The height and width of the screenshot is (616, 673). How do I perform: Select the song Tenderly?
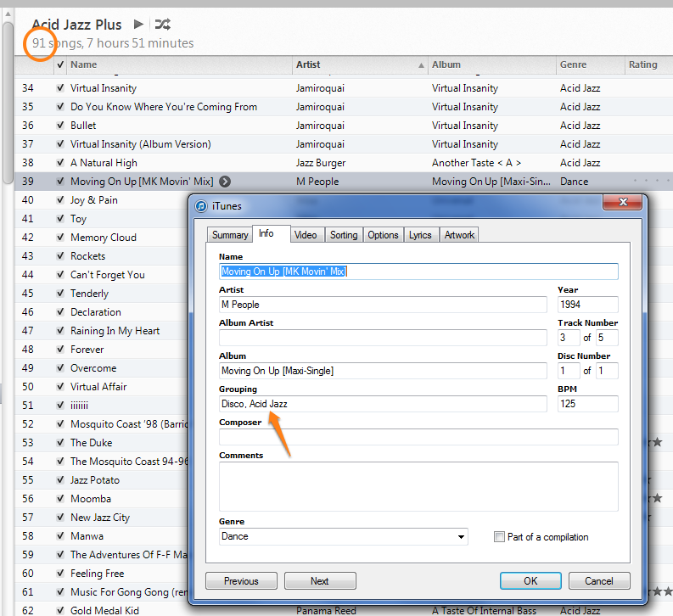point(89,294)
